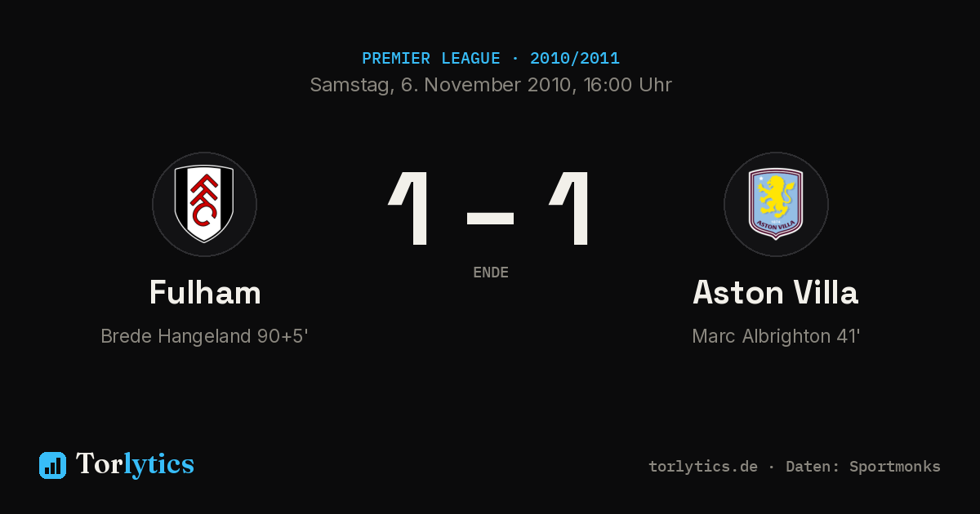980x514 pixels.
Task: Click the circular background behind Fulham crest
Action: [204, 204]
